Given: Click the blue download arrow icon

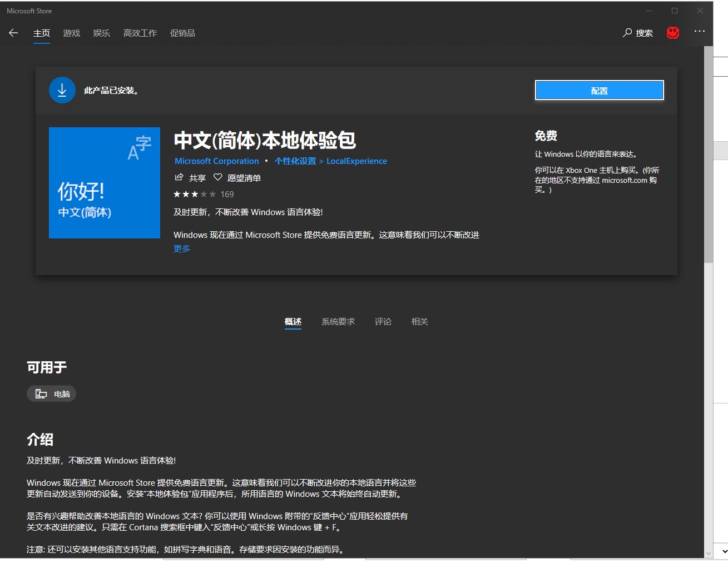Looking at the screenshot, I should point(62,90).
